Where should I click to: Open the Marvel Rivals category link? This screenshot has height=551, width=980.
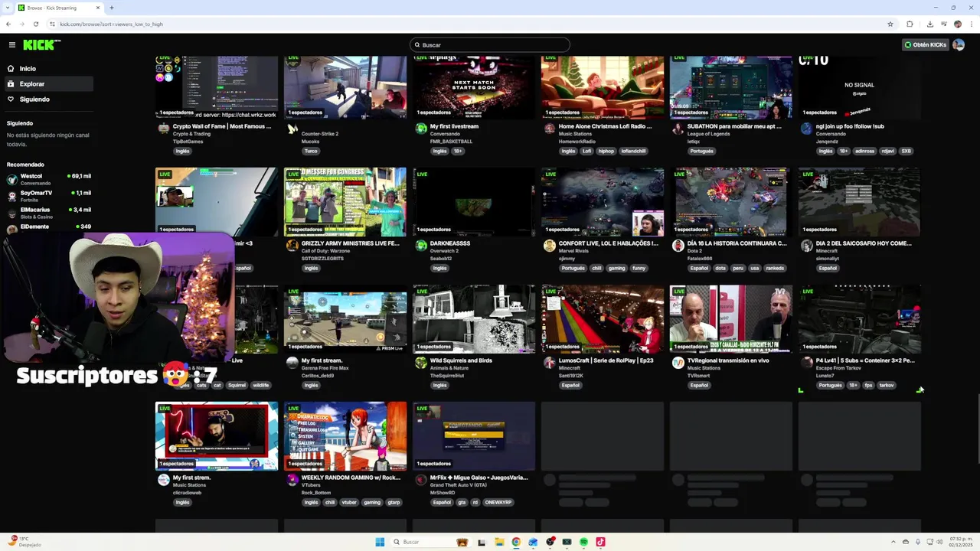(575, 251)
